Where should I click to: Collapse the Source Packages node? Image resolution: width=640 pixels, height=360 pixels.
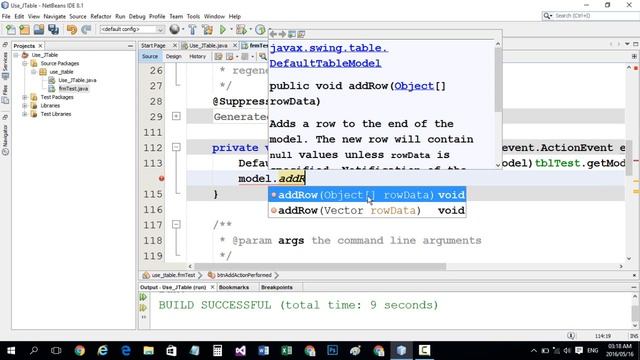point(25,63)
